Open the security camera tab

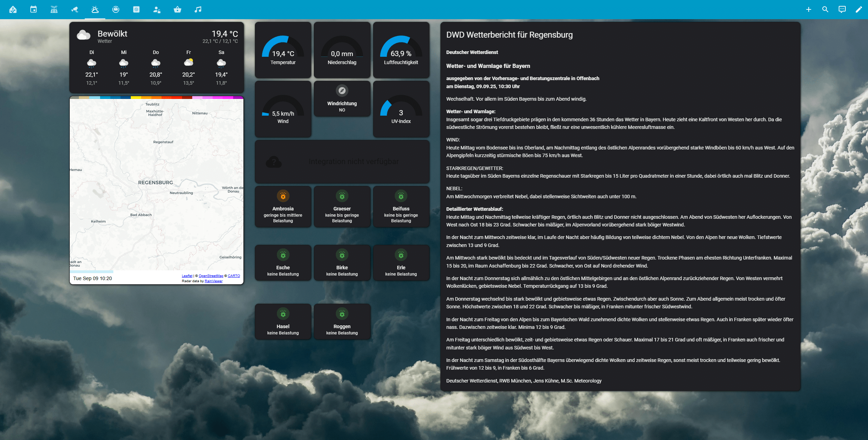pos(75,9)
